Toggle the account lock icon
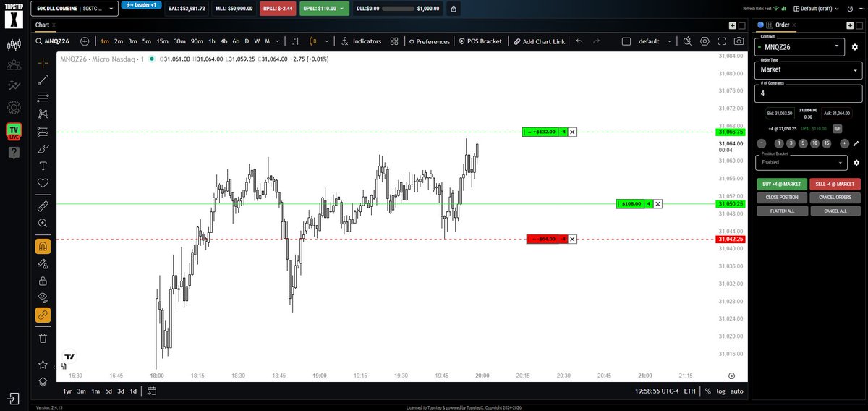 453,9
